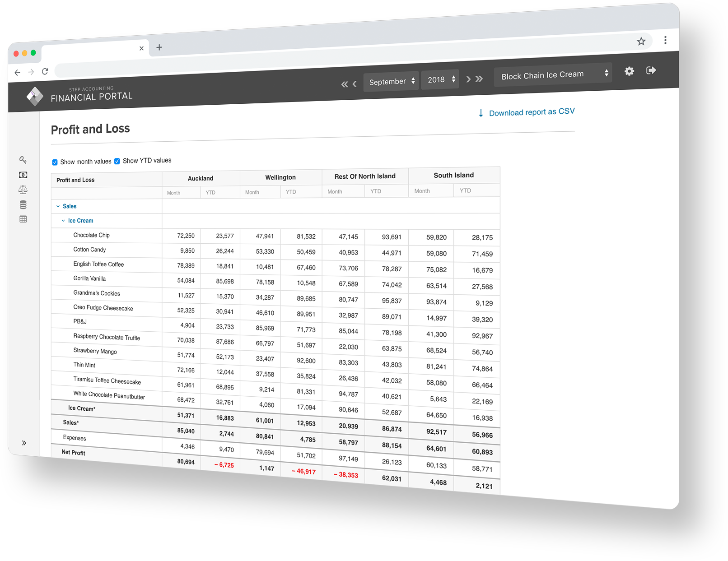Screen dimensions: 728x561
Task: Open the settings gear in the top bar
Action: (x=629, y=71)
